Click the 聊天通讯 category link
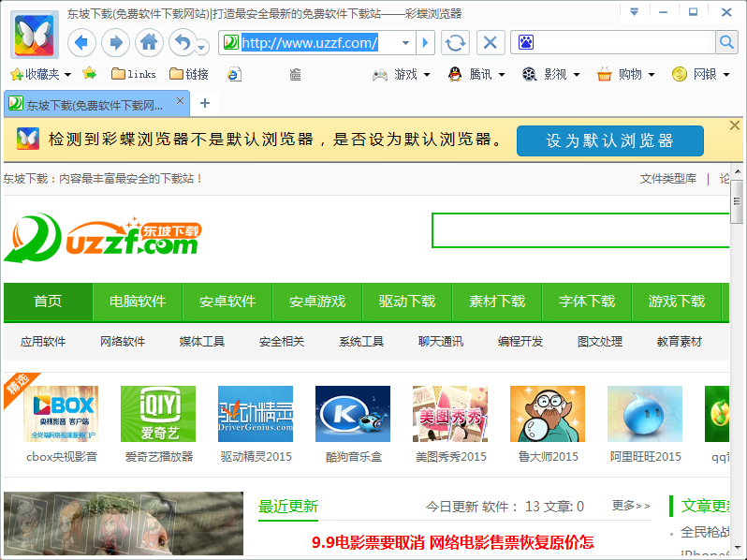 click(441, 341)
